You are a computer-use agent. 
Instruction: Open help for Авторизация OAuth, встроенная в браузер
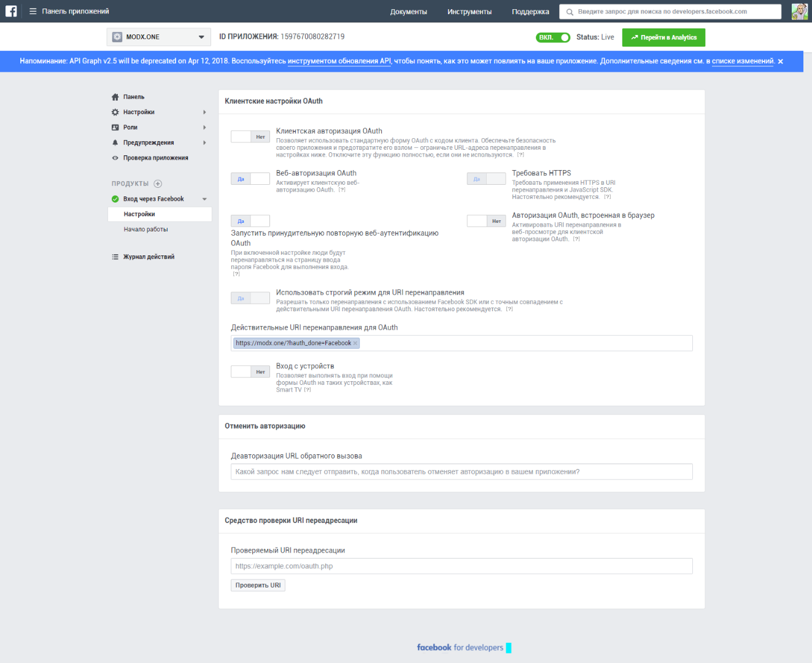point(576,239)
